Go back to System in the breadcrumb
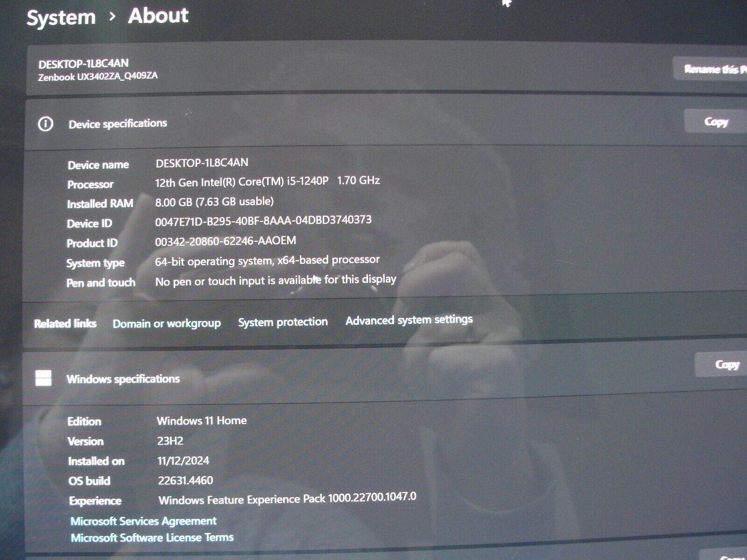Screen dimensions: 747x560 pos(61,18)
